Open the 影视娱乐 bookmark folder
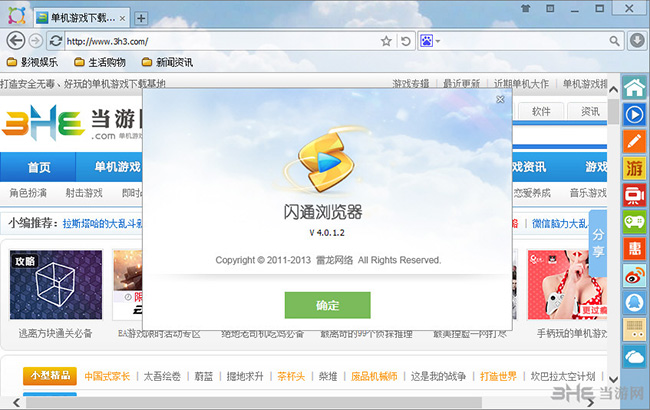650x410 pixels. 32,63
